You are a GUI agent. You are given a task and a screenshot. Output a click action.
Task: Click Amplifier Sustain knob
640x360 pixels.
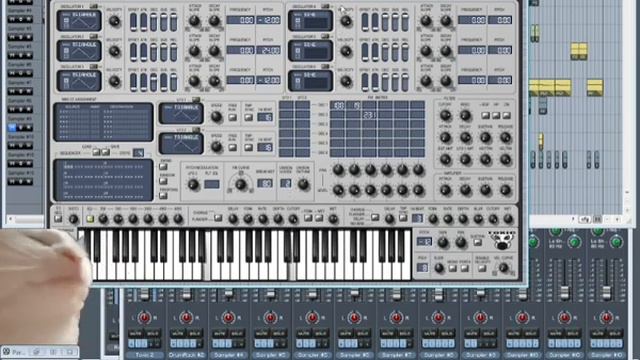485,190
